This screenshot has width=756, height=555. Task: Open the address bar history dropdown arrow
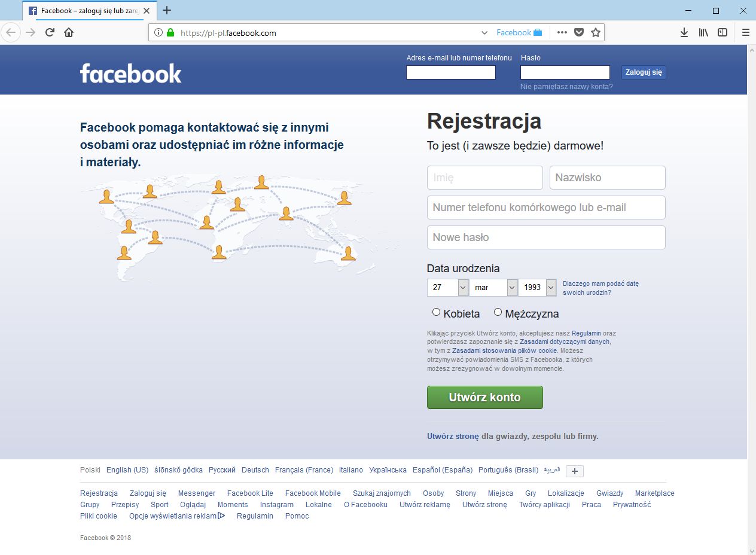[484, 33]
